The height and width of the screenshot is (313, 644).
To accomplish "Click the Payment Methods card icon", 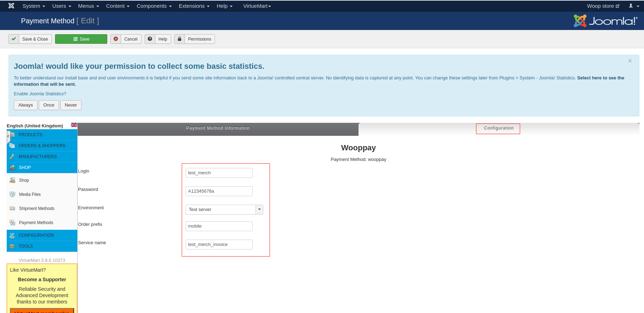I will click(12, 223).
